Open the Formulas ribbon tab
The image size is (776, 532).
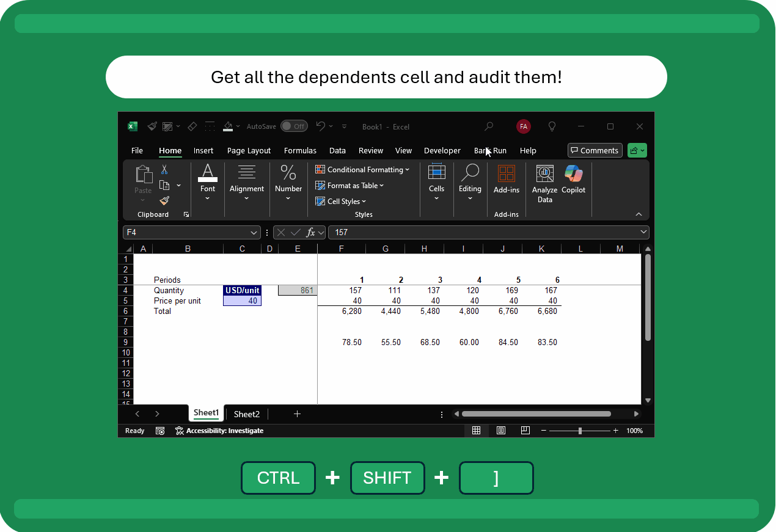pyautogui.click(x=300, y=151)
